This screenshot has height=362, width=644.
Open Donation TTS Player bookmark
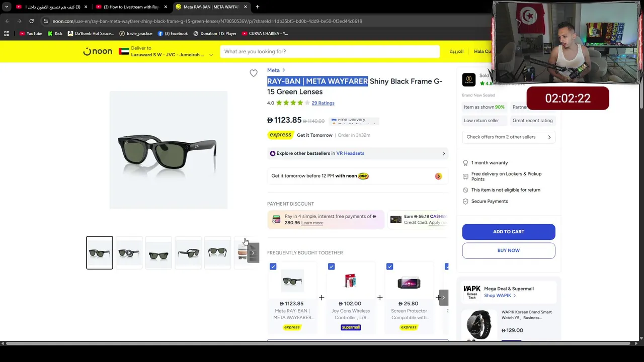click(x=215, y=33)
